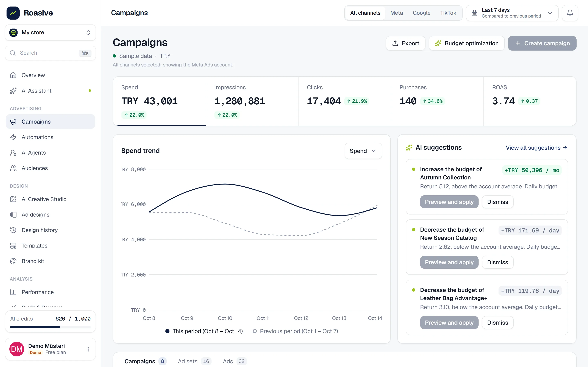Click the Export button
The height and width of the screenshot is (367, 588).
pyautogui.click(x=405, y=43)
